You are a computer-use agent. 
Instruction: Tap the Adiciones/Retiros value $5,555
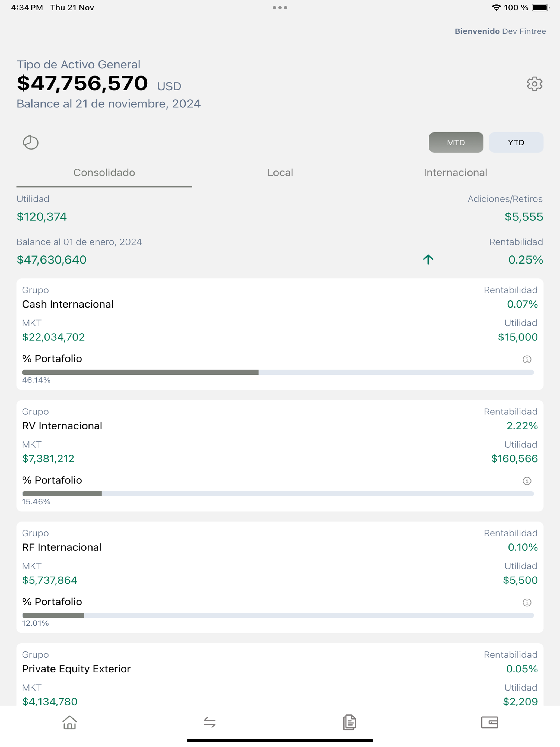pyautogui.click(x=524, y=217)
